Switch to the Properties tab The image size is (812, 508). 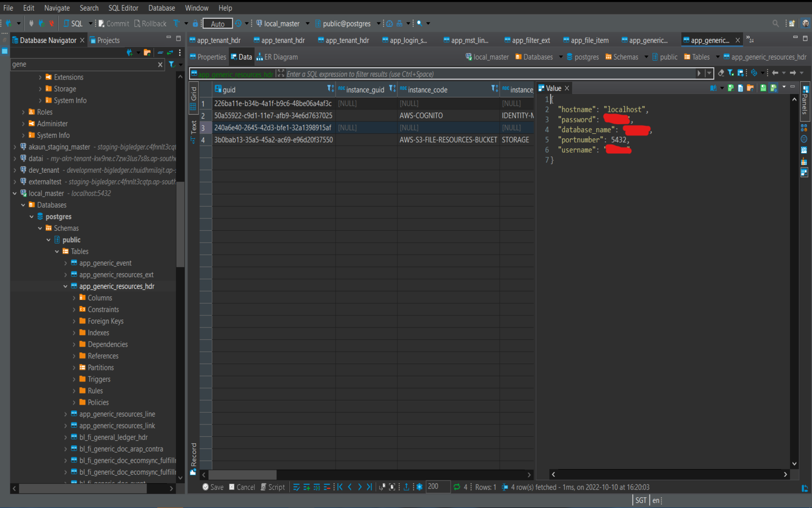tap(208, 57)
